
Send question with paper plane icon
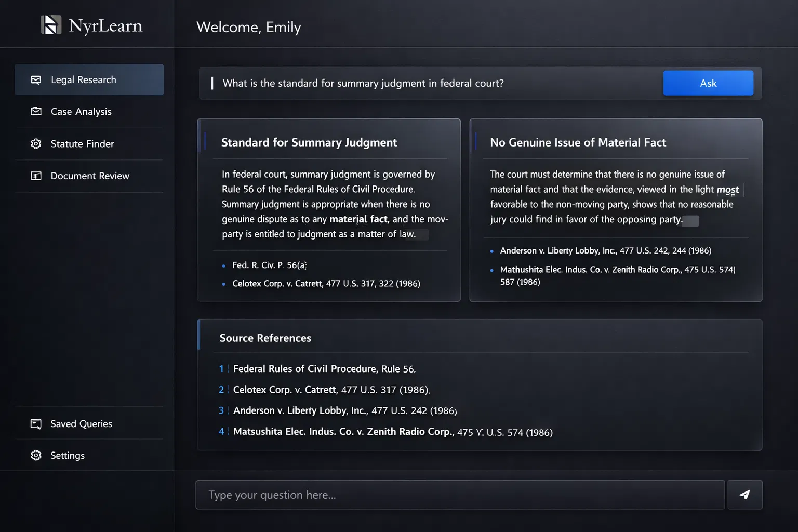[744, 495]
